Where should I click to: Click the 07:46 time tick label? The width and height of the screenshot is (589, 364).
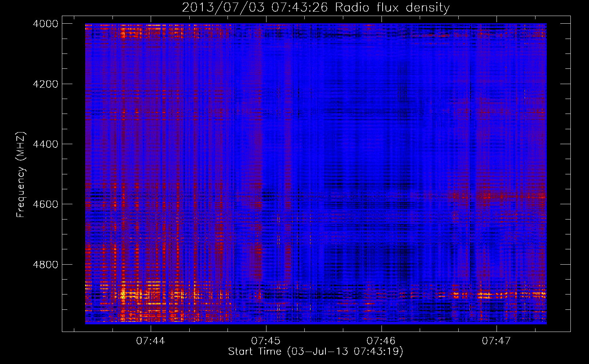click(x=381, y=341)
